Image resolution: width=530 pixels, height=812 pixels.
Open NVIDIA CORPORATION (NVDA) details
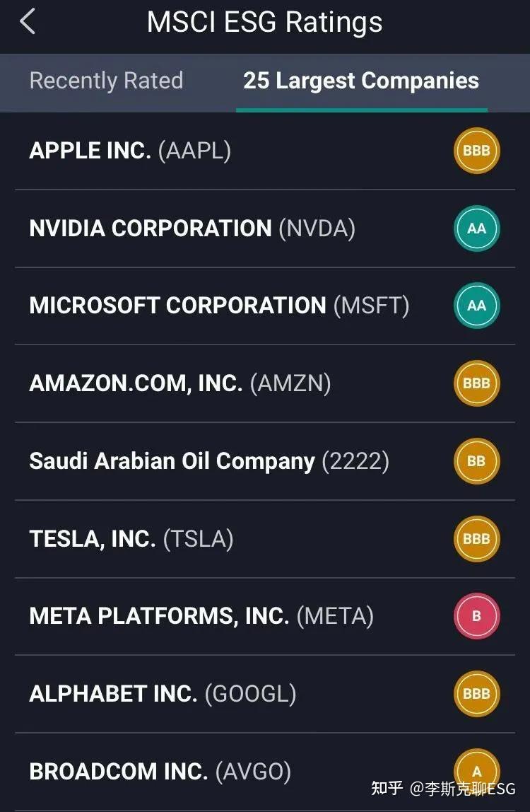192,228
